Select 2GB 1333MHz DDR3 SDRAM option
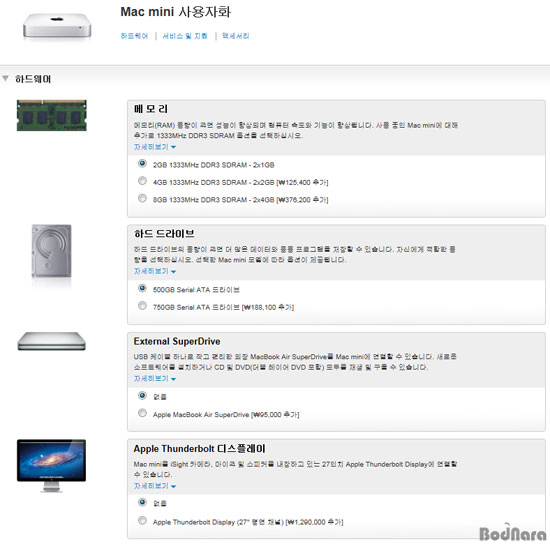 tap(142, 163)
